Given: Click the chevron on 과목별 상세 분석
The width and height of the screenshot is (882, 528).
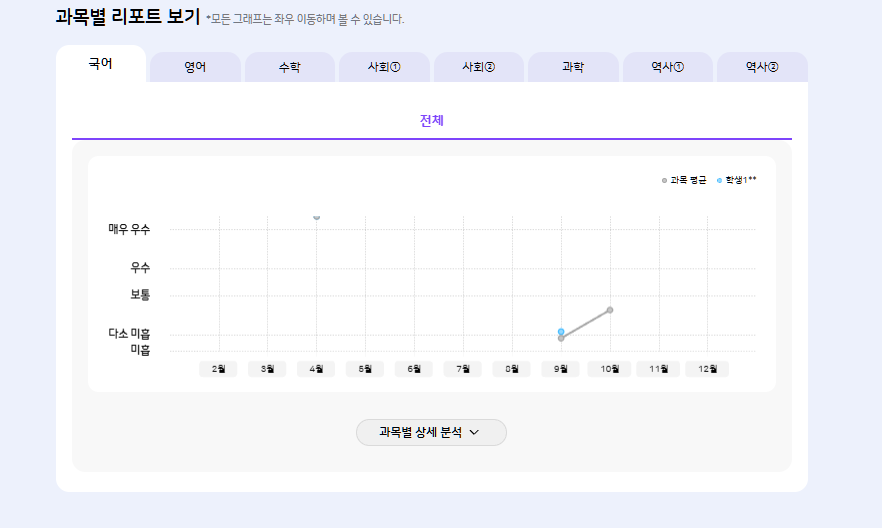Looking at the screenshot, I should click(475, 432).
